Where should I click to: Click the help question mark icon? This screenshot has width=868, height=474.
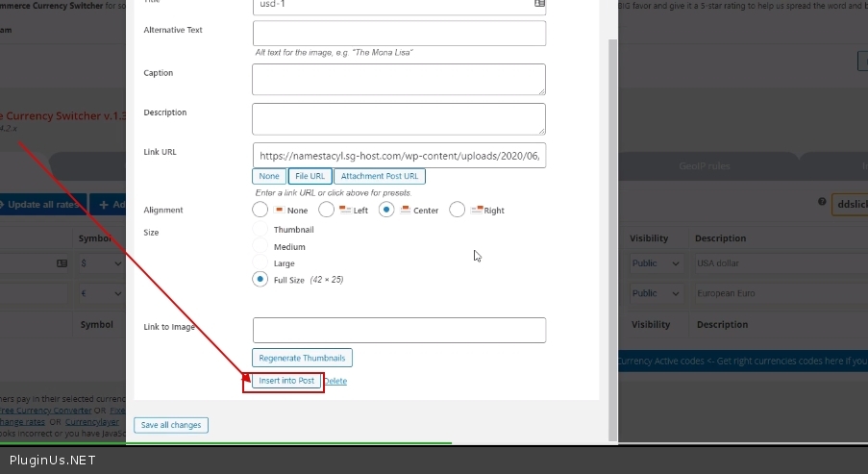pos(822,202)
